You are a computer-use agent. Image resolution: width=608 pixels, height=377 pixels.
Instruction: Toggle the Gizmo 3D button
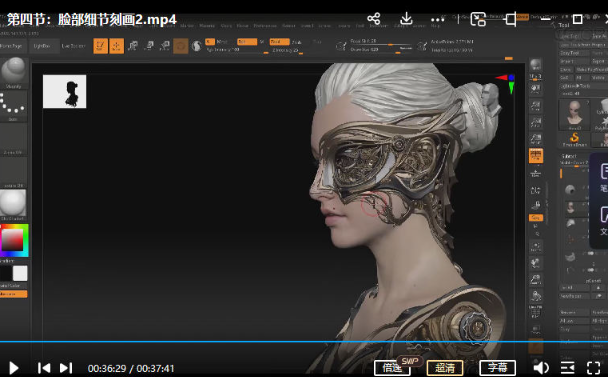point(180,46)
